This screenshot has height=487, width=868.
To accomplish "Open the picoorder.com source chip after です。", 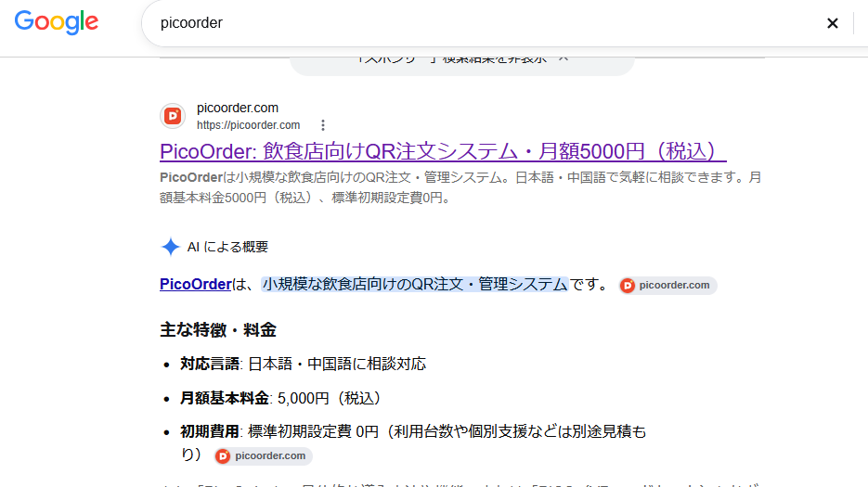I will pyautogui.click(x=668, y=285).
